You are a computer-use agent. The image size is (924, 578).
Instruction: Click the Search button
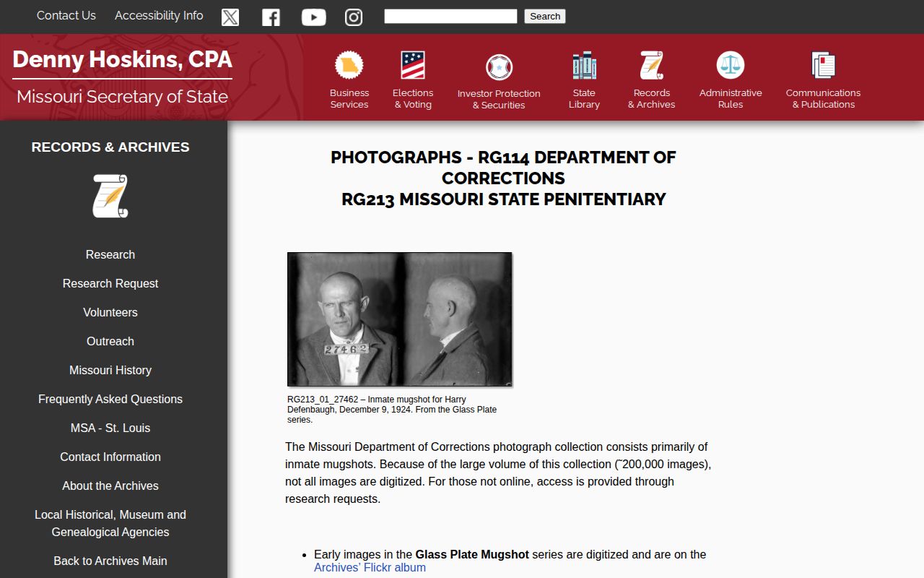[545, 16]
